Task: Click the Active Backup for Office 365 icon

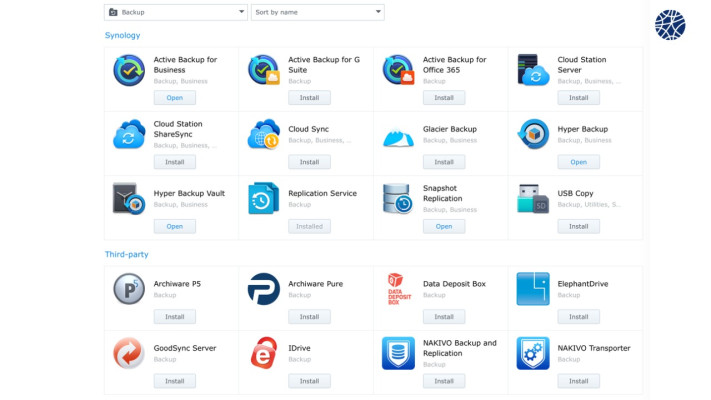Action: pyautogui.click(x=399, y=70)
